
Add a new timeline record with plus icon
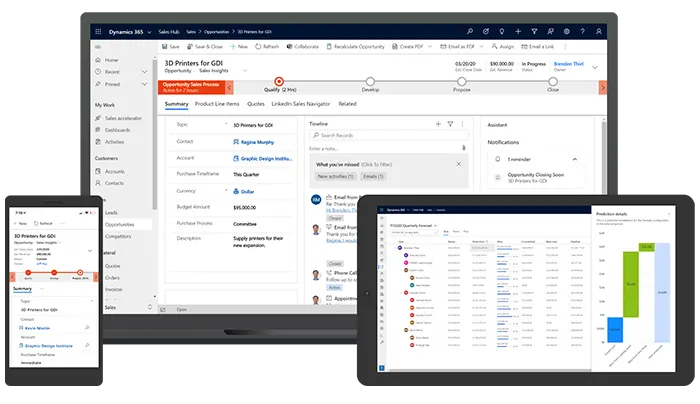pyautogui.click(x=438, y=123)
